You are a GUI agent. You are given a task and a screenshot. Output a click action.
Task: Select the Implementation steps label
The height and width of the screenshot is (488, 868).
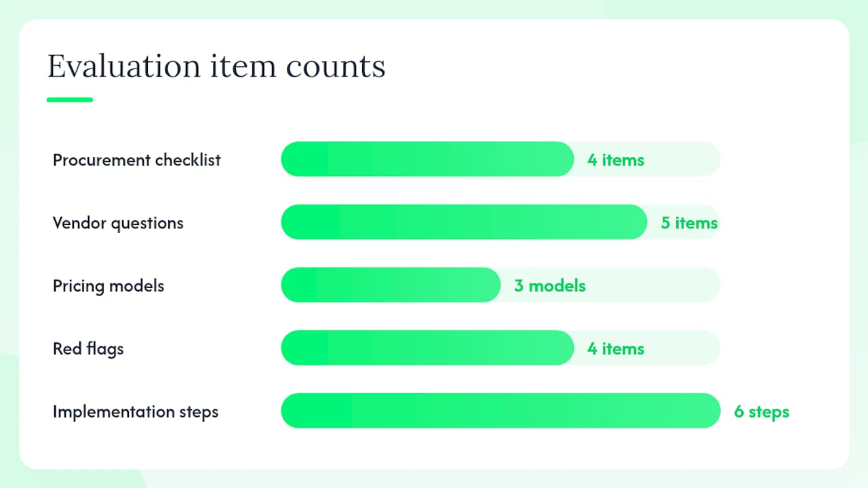point(136,411)
